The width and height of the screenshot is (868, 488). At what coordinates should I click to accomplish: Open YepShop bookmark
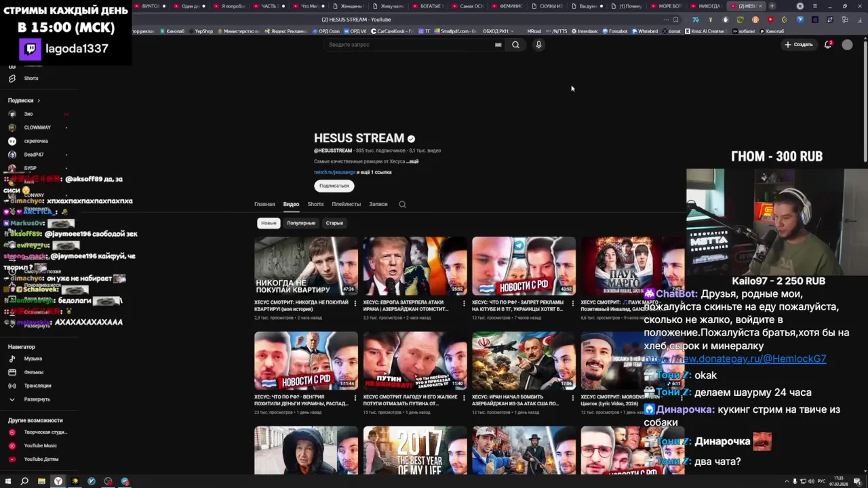[x=201, y=31]
